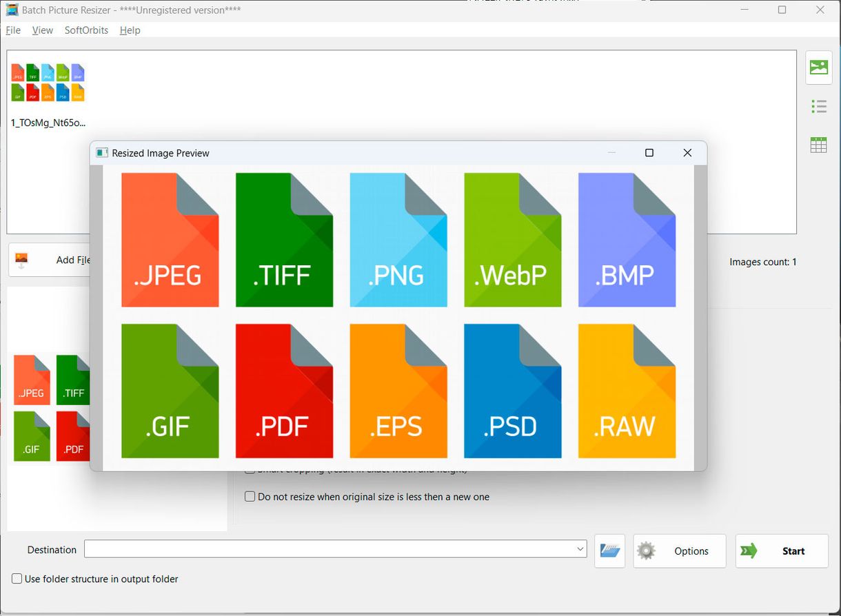This screenshot has height=616, width=841.
Task: Open the Destination dropdown list
Action: coord(579,549)
